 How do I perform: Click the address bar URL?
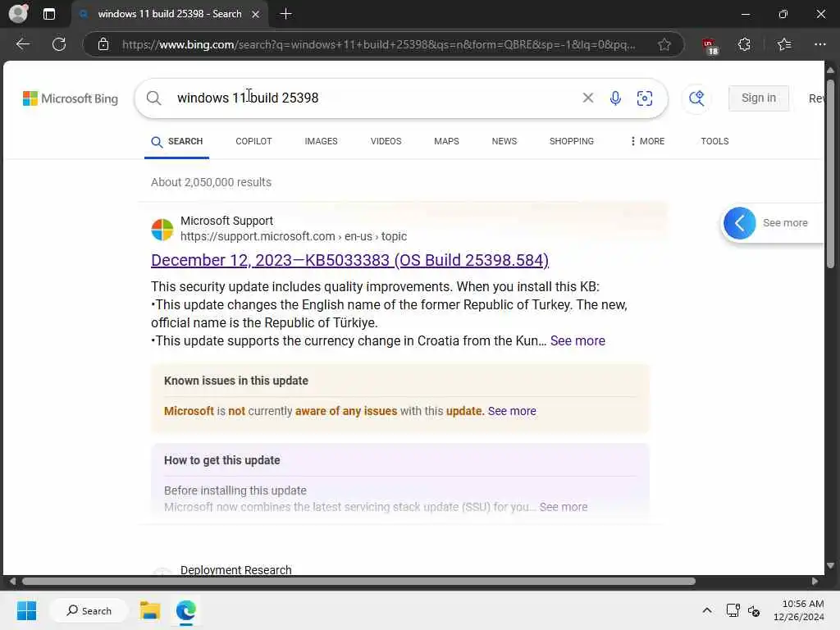pos(378,44)
